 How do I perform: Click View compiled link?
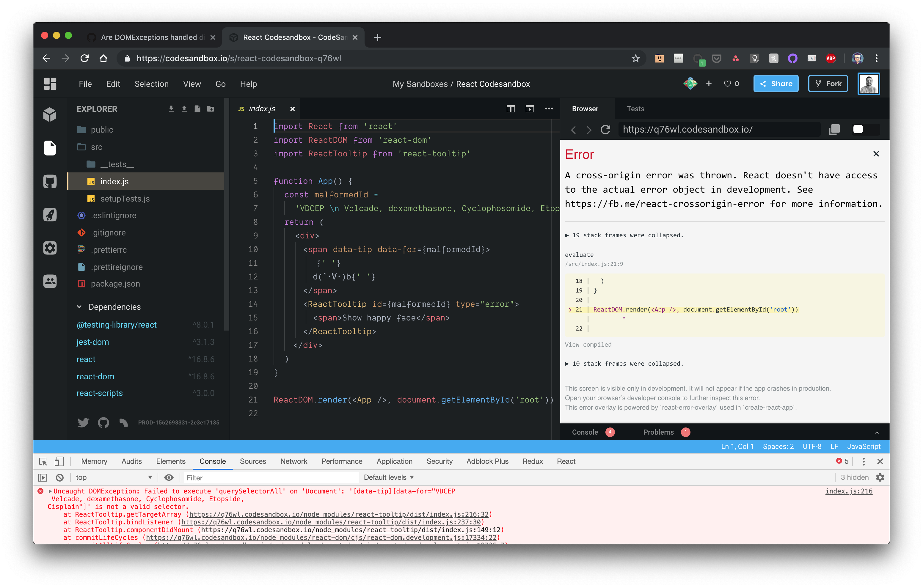(x=588, y=345)
